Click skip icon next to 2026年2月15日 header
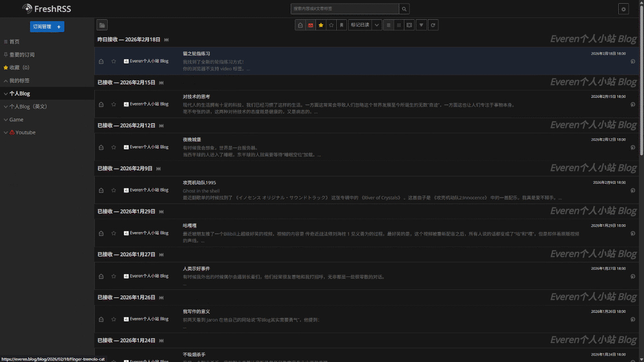 pos(161,83)
